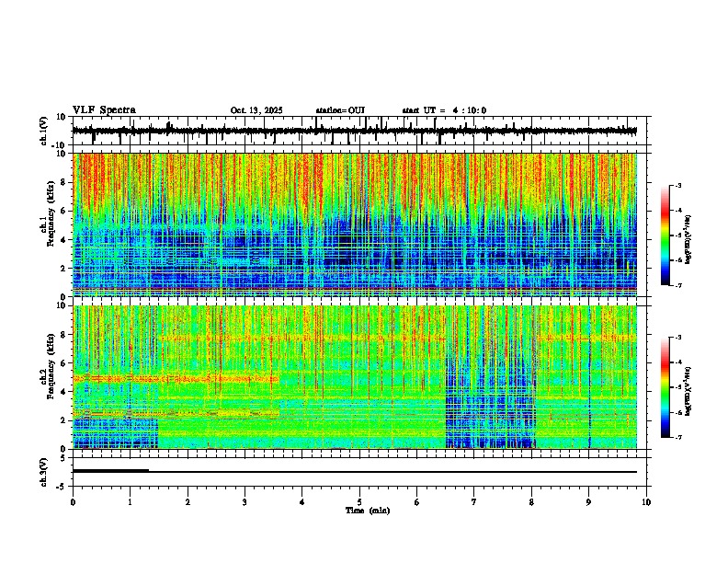Click the "-3" tick on ch.2 colorbar

(x=677, y=338)
